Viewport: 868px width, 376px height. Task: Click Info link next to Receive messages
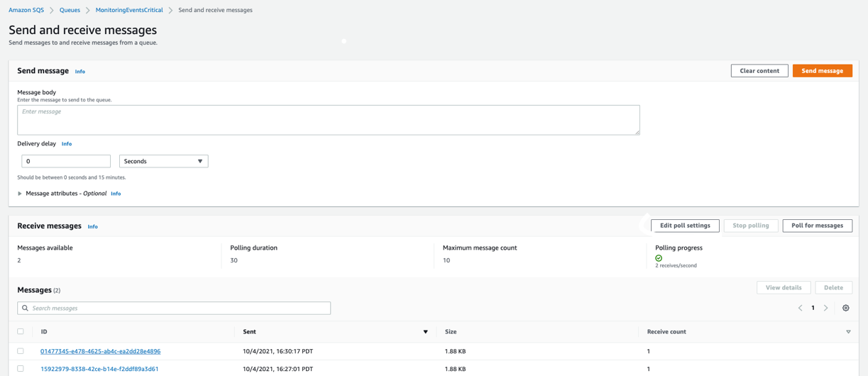93,226
